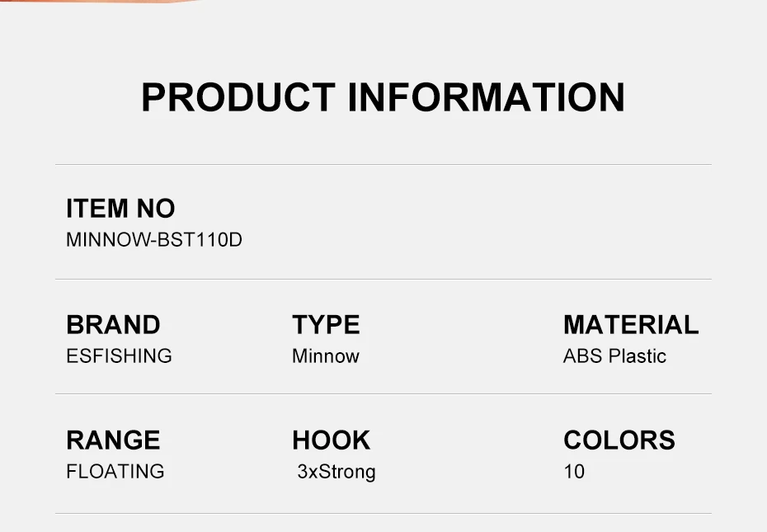Screen dimensions: 767x532
Task: Click the BRAND label
Action: (113, 325)
